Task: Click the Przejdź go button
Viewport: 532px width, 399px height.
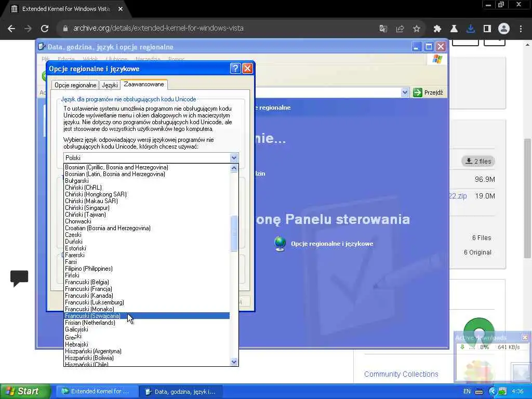Action: [429, 92]
